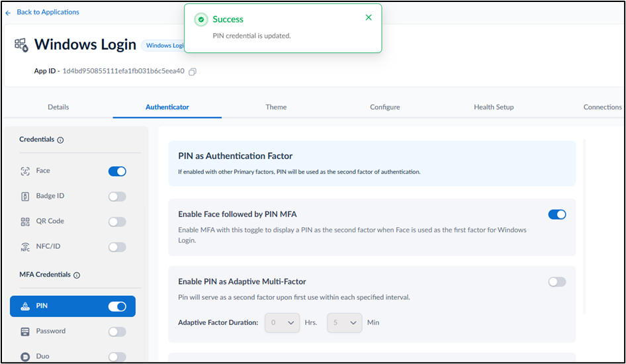Click the QR Code icon
Viewport: 626px width, 364px height.
pyautogui.click(x=25, y=222)
